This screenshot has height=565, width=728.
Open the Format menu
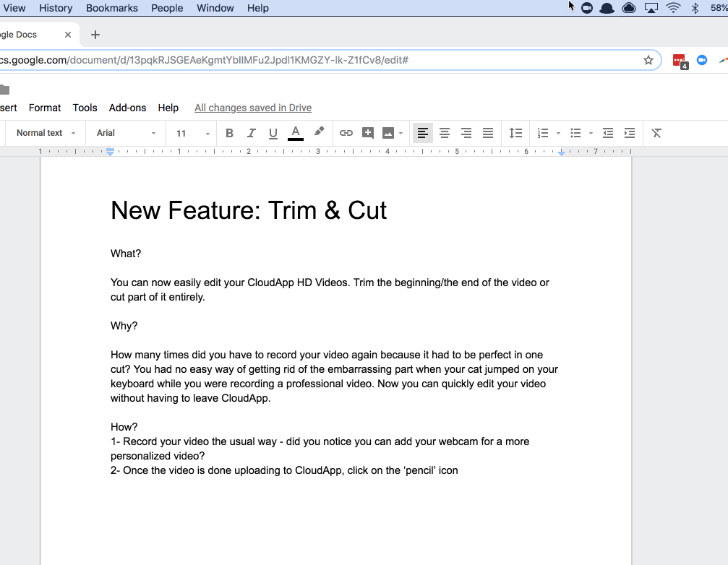(45, 108)
